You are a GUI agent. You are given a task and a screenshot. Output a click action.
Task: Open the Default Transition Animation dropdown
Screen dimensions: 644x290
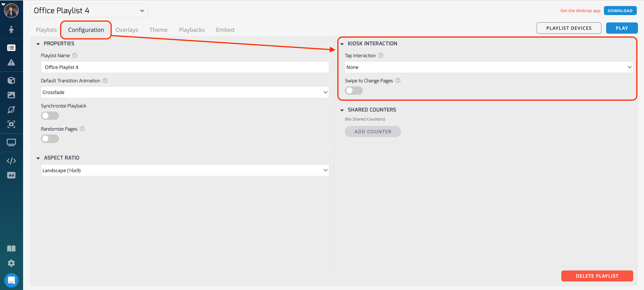[x=185, y=92]
